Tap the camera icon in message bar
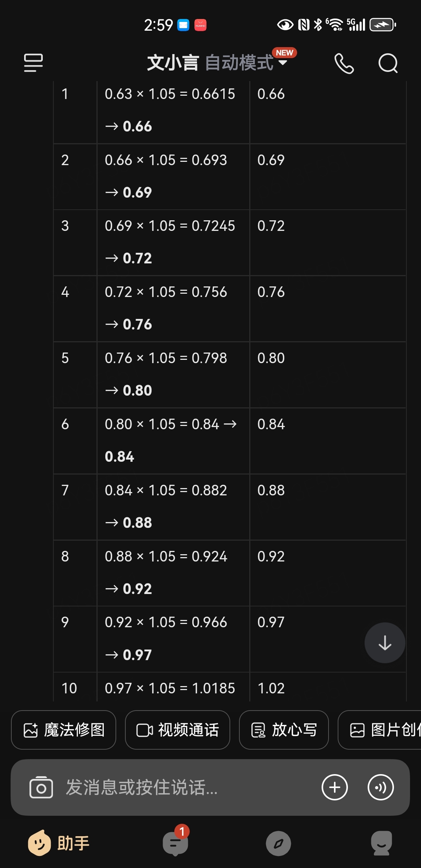Viewport: 421px width, 868px height. point(41,787)
